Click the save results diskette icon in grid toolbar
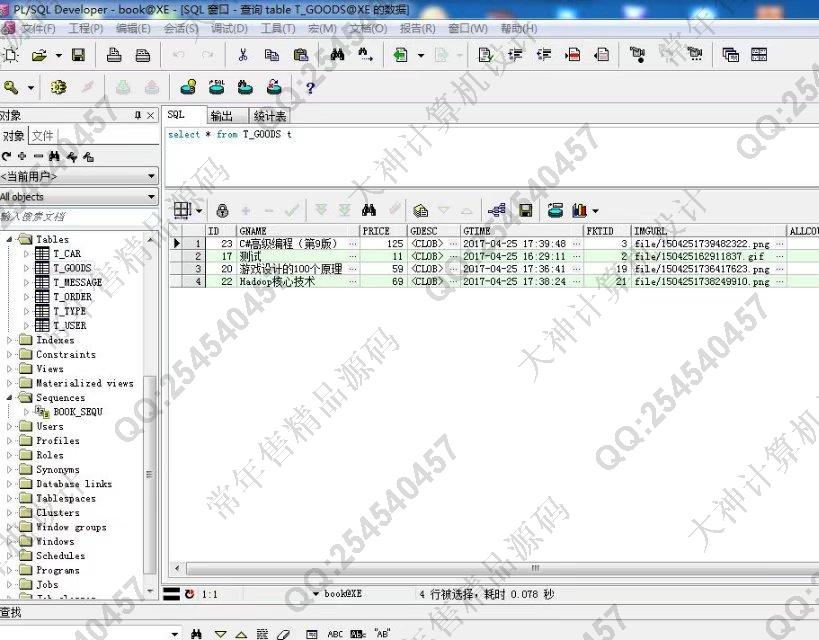The width and height of the screenshot is (819, 640). click(x=526, y=210)
